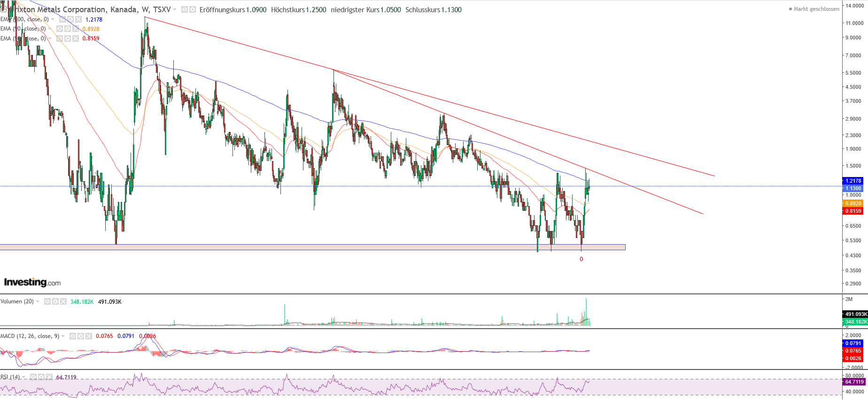Viewport: 868px width, 400px height.
Task: Click the Markt geschlossen status label
Action: pos(816,9)
